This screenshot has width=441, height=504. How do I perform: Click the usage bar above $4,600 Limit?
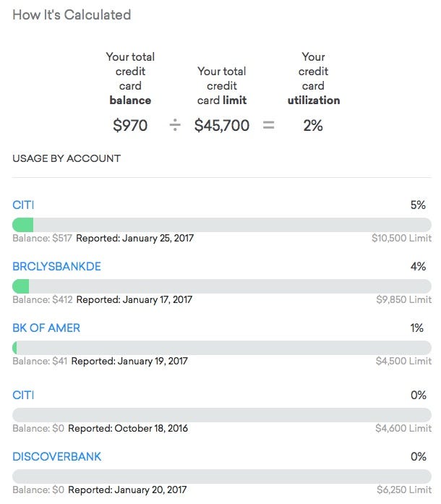(222, 414)
